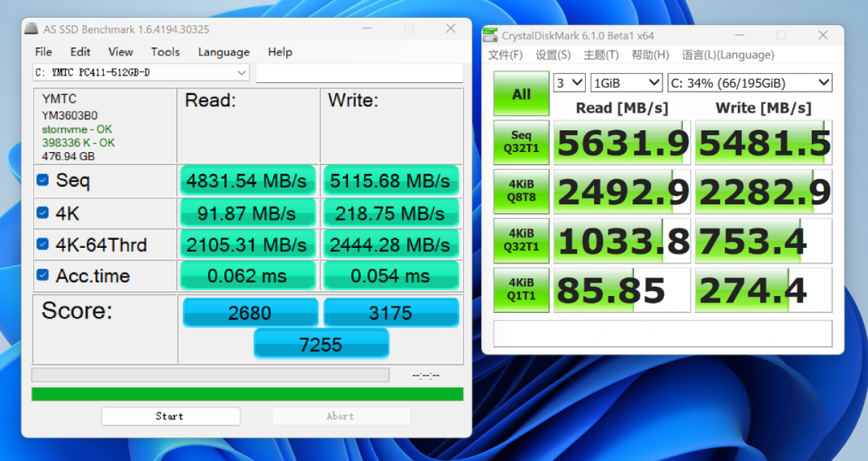The image size is (868, 461).
Task: Open the test count dropdown showing 3
Action: click(x=569, y=83)
